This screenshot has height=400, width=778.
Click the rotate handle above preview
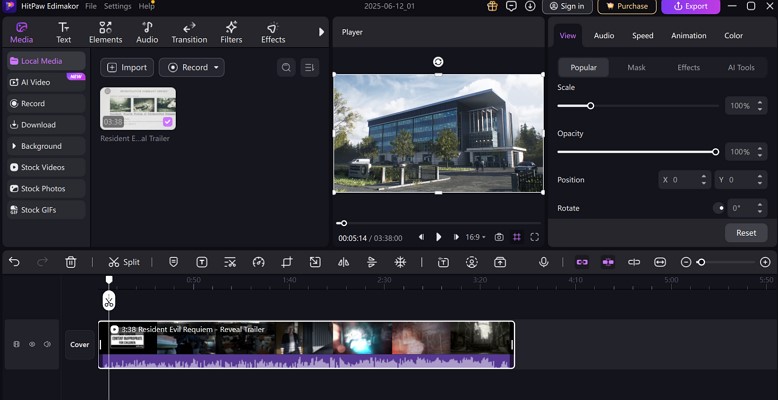[x=438, y=62]
